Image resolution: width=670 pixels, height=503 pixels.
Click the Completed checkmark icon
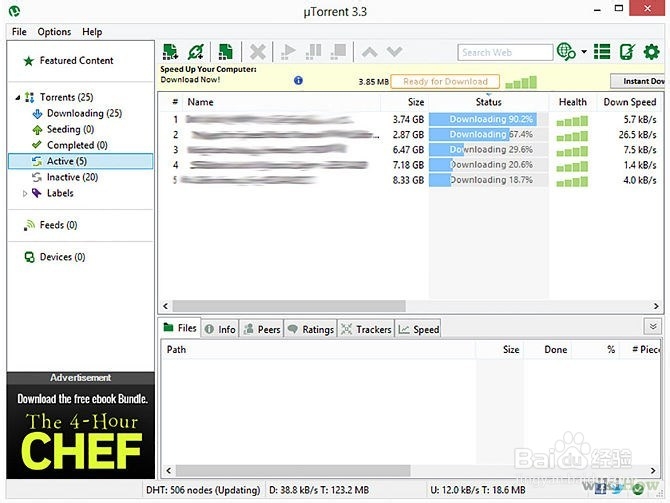[x=37, y=145]
